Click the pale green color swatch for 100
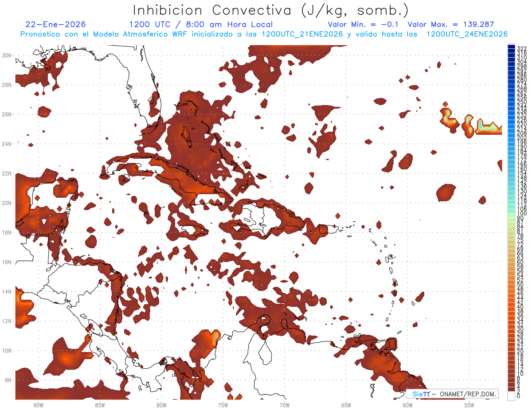This screenshot has height=411, width=532. [511, 215]
